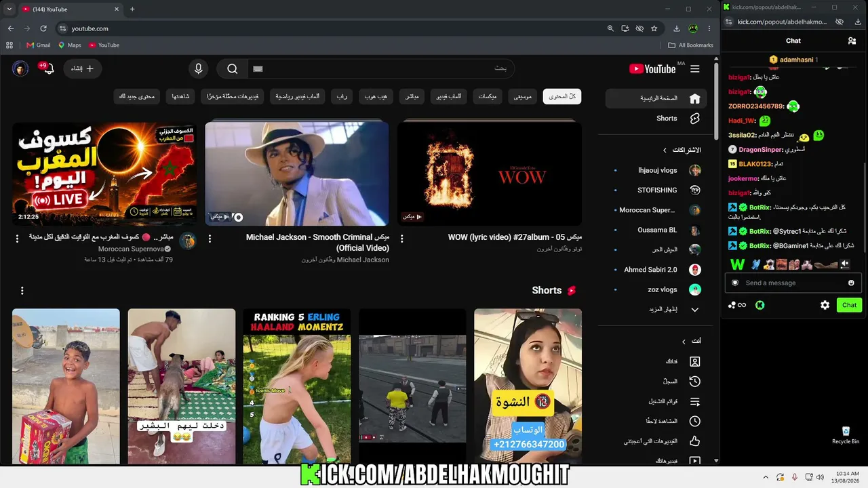This screenshot has height=488, width=868.
Task: Open the Maps bookmark
Action: [x=69, y=45]
